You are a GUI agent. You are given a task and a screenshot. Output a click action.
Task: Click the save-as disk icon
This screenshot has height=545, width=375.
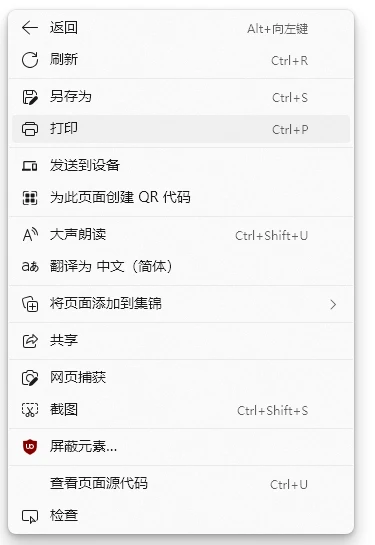30,97
